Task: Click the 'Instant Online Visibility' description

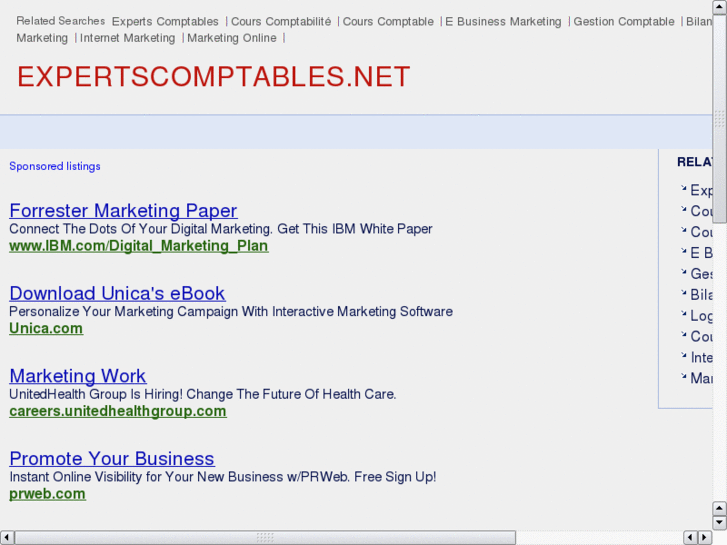Action: 223,476
